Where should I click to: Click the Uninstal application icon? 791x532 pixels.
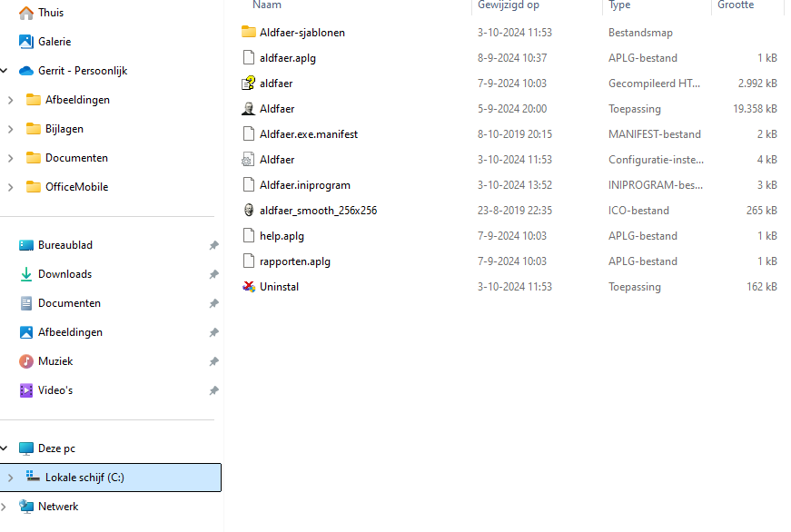(x=249, y=287)
